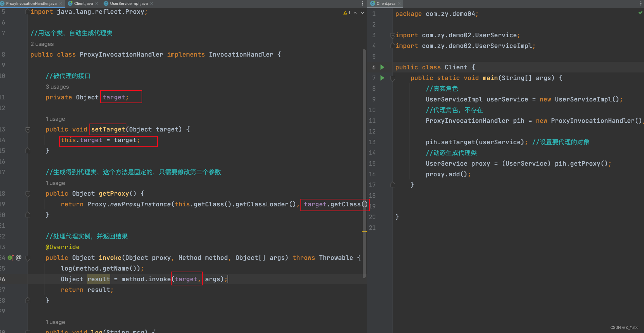Place cursor on InvocationHandler interface name
The width and height of the screenshot is (644, 333).
coord(241,55)
